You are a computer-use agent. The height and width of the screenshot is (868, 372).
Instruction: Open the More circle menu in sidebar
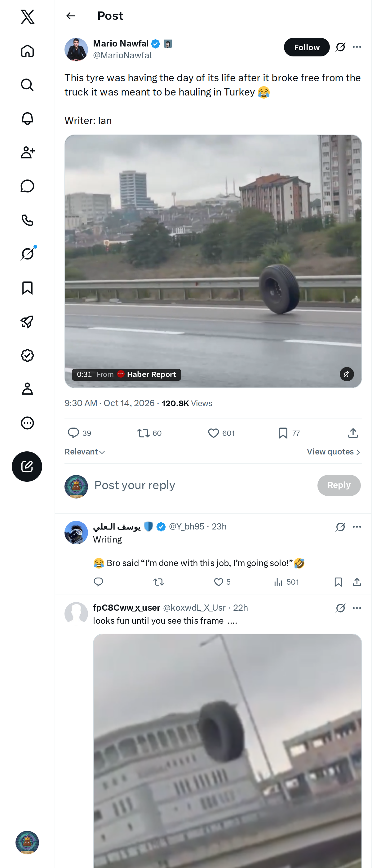coord(27,423)
